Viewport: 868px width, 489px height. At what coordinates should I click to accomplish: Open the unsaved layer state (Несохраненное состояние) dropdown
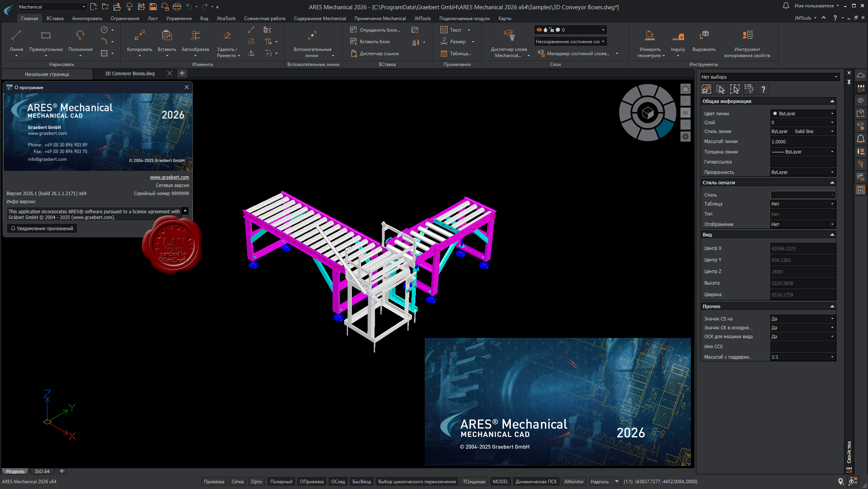(x=570, y=41)
